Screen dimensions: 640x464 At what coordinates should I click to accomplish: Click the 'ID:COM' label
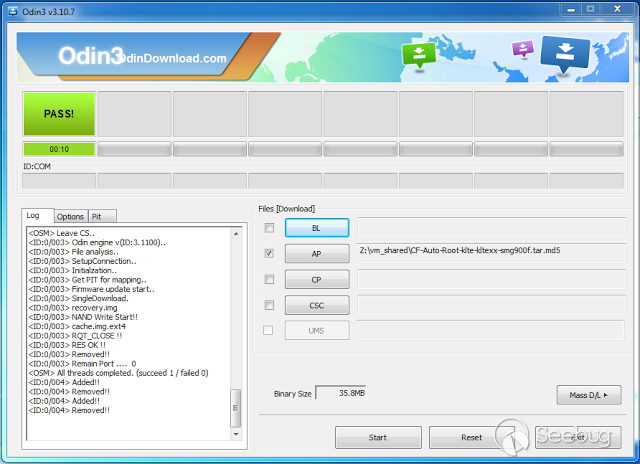37,167
